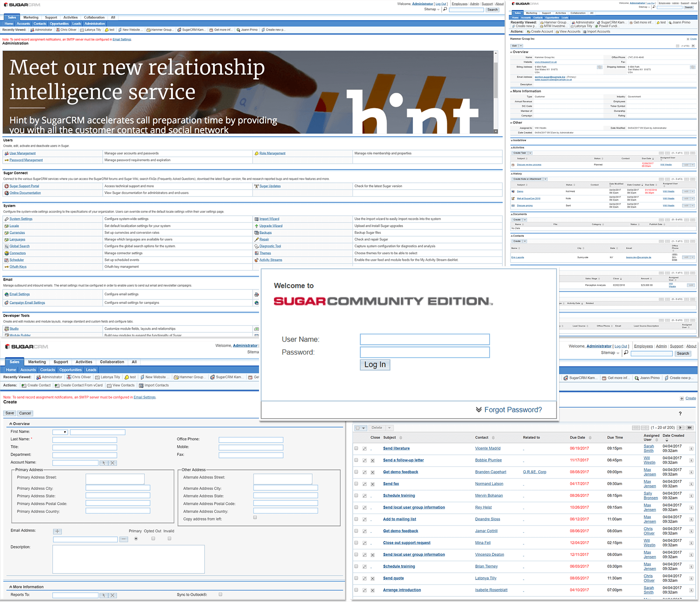Click the add email address plus button
The width and height of the screenshot is (700, 602).
(x=58, y=532)
